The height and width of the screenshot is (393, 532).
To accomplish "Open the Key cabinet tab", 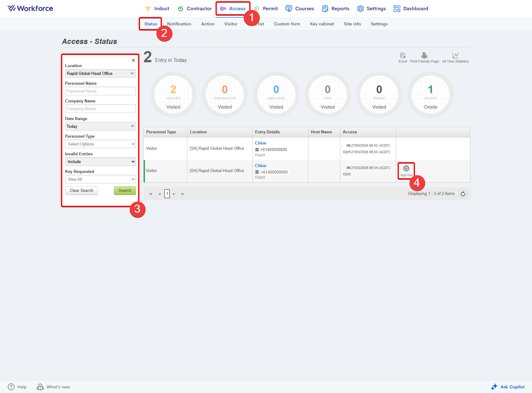I will tap(322, 24).
